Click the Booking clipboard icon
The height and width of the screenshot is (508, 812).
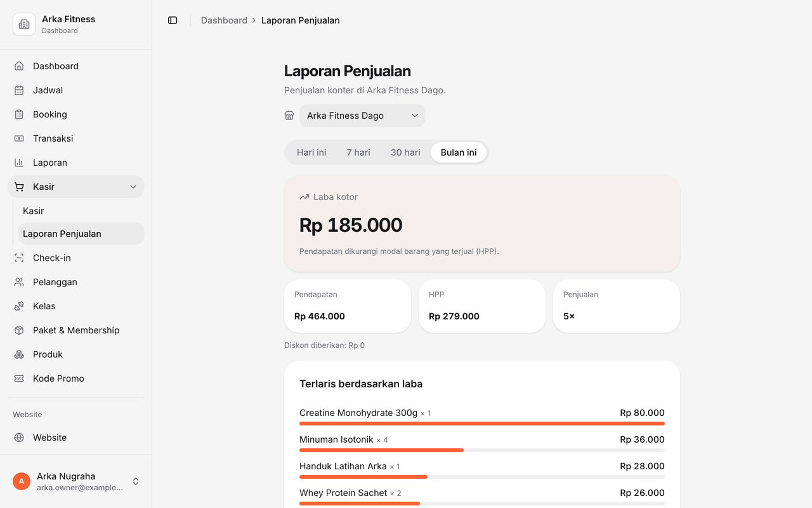19,114
